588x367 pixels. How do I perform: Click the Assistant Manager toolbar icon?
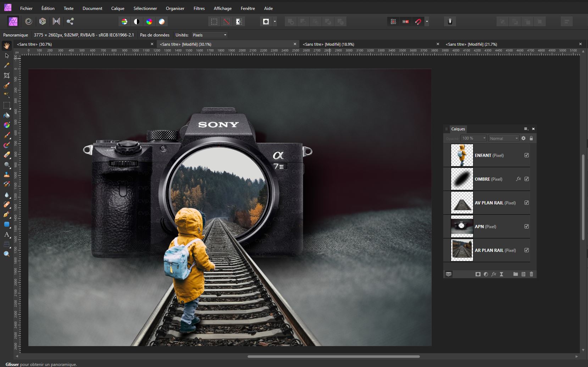coord(450,22)
